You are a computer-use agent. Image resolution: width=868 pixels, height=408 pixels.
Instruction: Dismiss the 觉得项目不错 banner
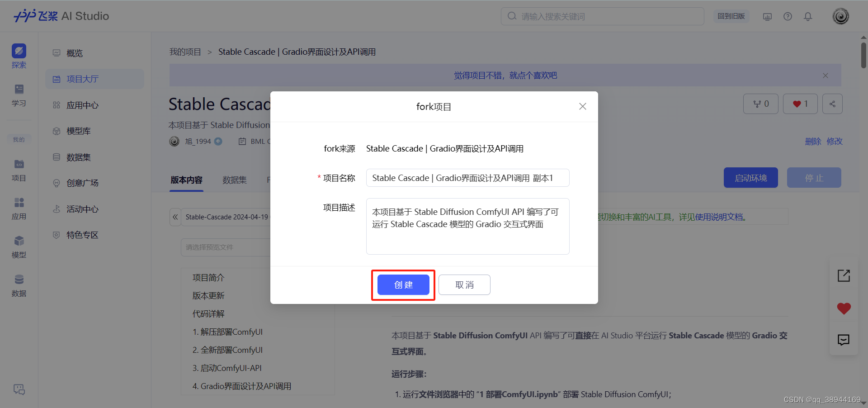pyautogui.click(x=826, y=76)
